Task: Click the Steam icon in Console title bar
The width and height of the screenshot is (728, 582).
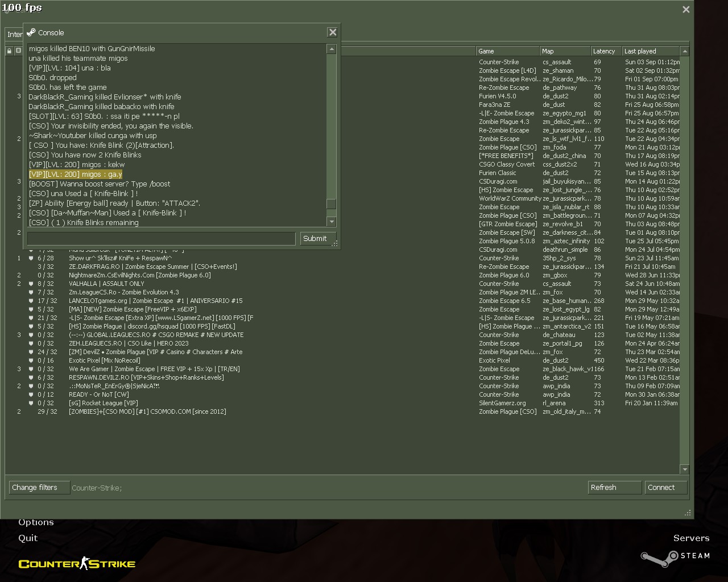Action: [31, 32]
